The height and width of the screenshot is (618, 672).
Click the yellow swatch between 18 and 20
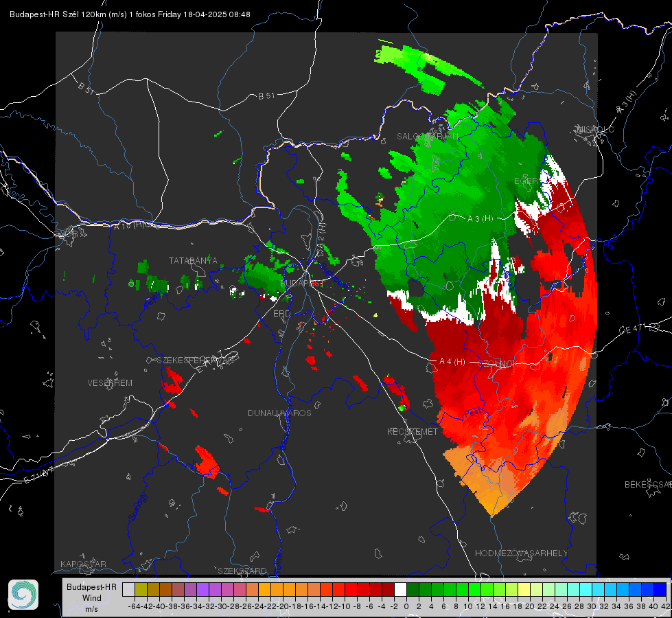(524, 589)
